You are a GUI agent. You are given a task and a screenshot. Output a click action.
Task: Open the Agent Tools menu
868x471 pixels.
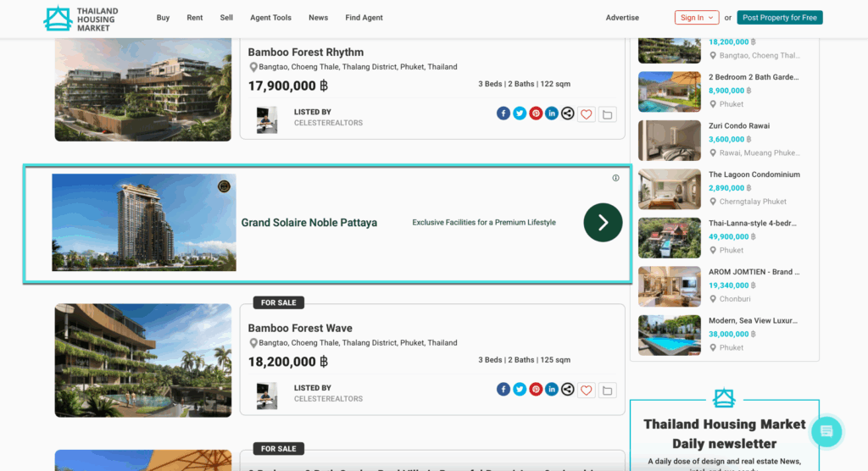270,18
